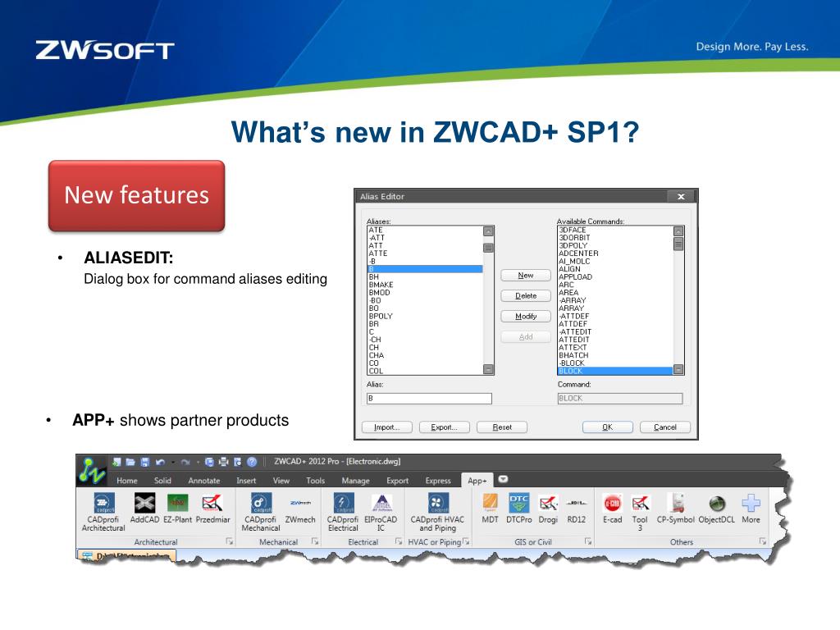The height and width of the screenshot is (630, 840).
Task: Expand the GIS or Civil panel launcher
Action: pos(588,541)
